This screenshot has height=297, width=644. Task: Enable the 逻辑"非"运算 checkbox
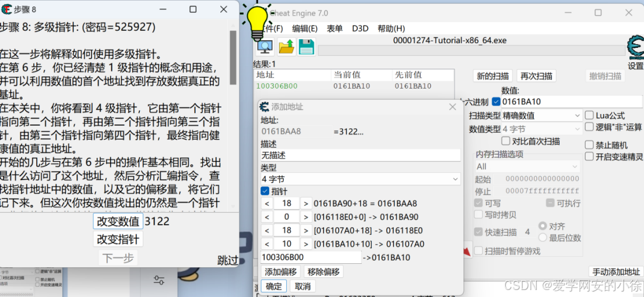[x=589, y=127]
